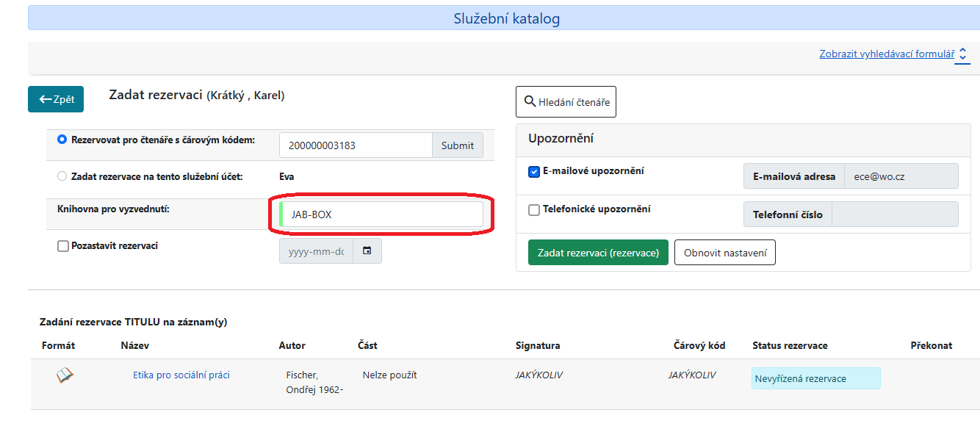This screenshot has width=980, height=429.
Task: Expand Zobrazit vyhledávací formulář link
Action: [886, 54]
